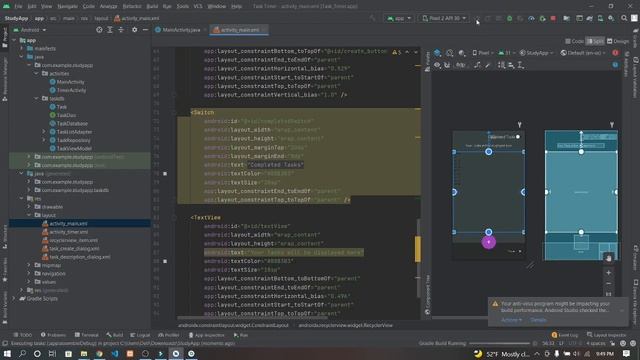Hide the project panel with minus icon
This screenshot has width=640, height=360.
tap(145, 30)
